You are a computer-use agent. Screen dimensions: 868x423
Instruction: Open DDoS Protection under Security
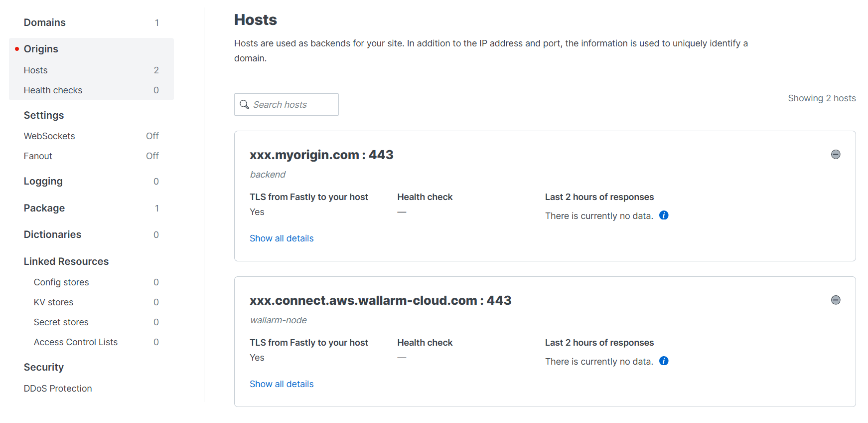58,389
